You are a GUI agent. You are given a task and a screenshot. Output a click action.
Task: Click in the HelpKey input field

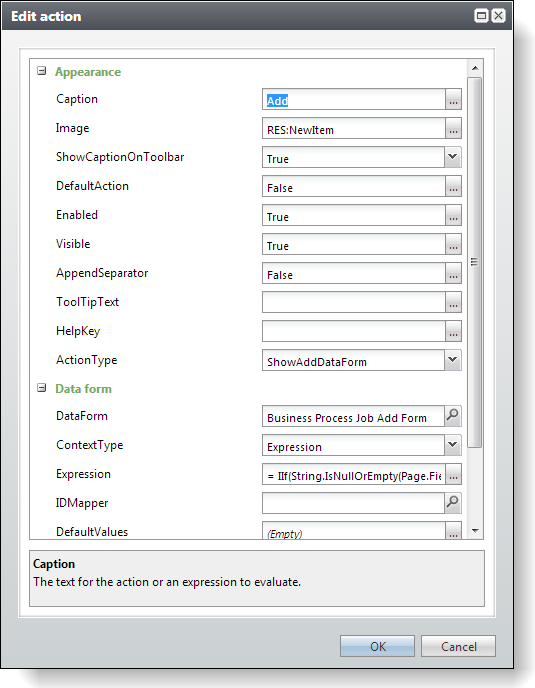coord(354,331)
